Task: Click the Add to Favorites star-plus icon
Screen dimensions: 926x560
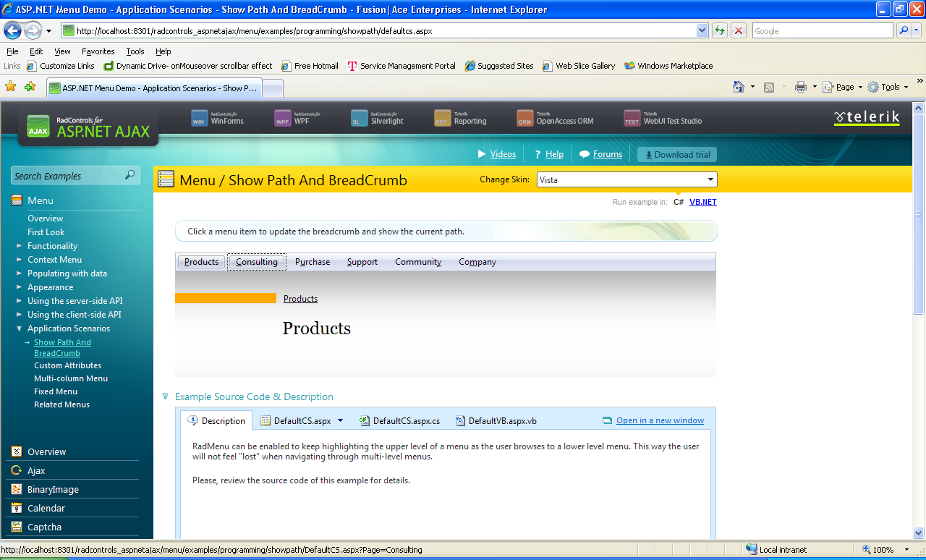Action: tap(30, 87)
